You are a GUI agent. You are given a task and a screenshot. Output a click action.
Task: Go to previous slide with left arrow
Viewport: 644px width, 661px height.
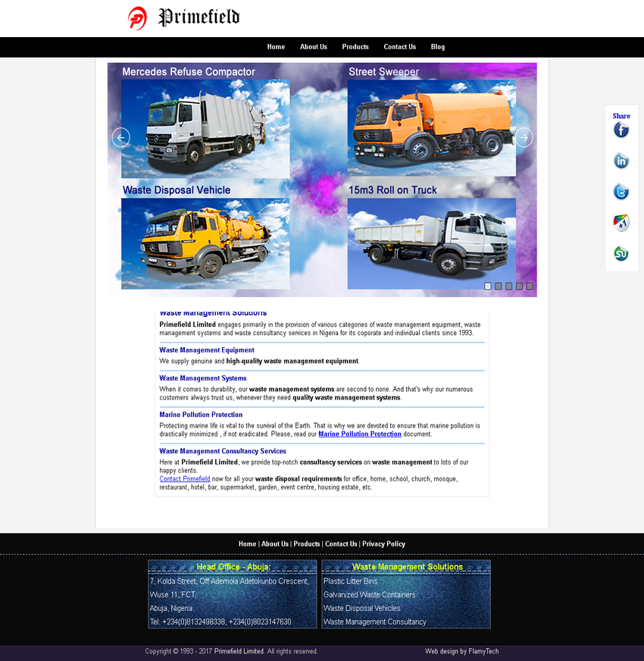coord(121,137)
